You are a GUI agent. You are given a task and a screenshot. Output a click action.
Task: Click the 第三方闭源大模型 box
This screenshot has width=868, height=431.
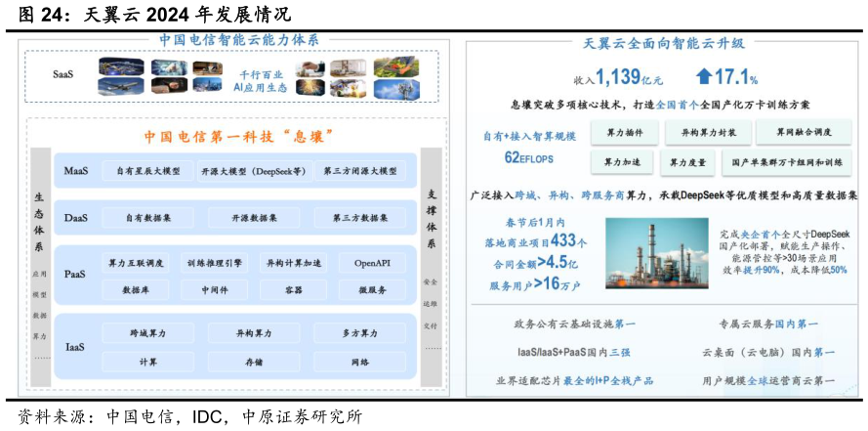[x=360, y=171]
